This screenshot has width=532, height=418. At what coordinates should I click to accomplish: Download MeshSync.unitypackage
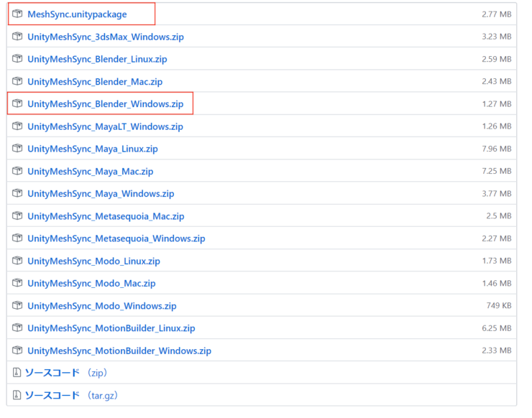click(77, 14)
